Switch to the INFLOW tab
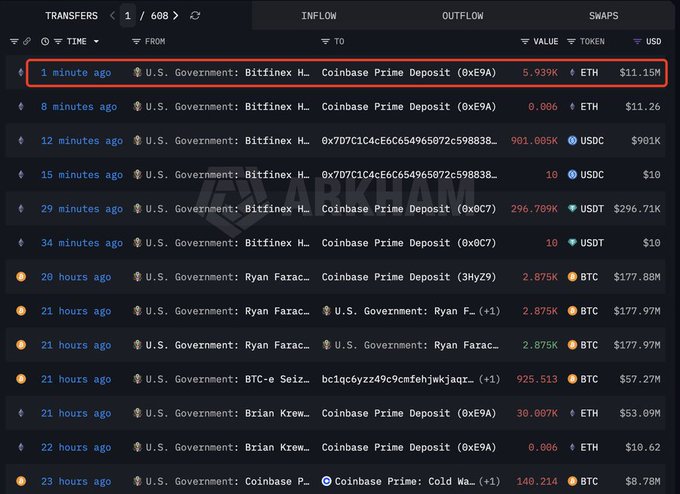The width and height of the screenshot is (680, 494). (x=319, y=16)
